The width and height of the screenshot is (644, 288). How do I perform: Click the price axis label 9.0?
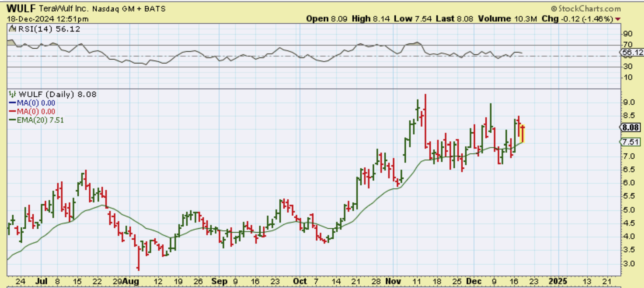(629, 102)
